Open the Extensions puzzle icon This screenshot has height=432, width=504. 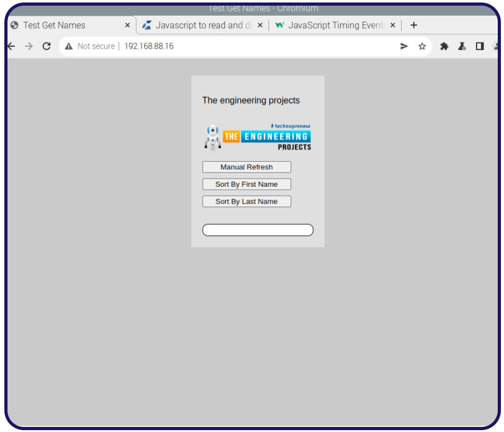444,46
